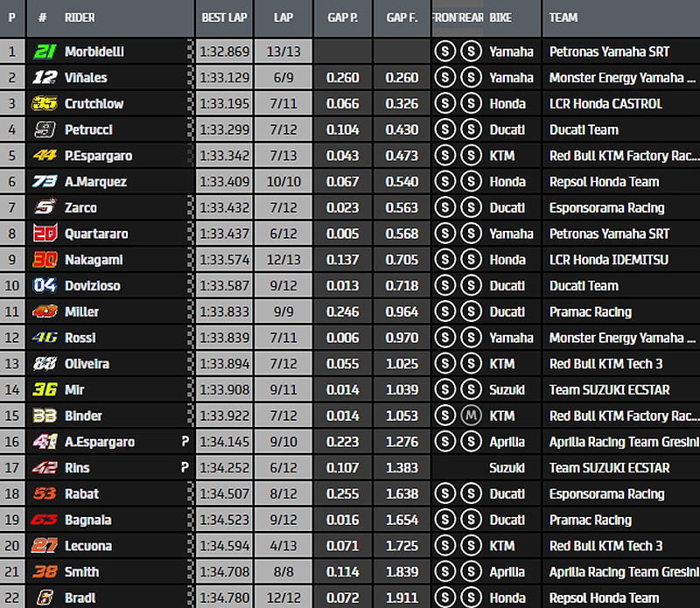700x608 pixels.
Task: Click Lecuona's number 27 badge
Action: pyautogui.click(x=44, y=546)
